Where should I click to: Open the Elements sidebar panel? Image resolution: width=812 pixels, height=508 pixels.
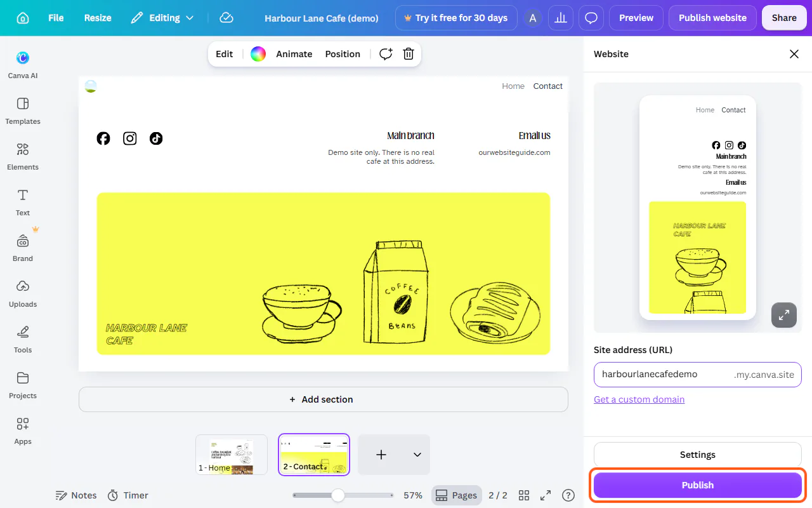(x=23, y=156)
